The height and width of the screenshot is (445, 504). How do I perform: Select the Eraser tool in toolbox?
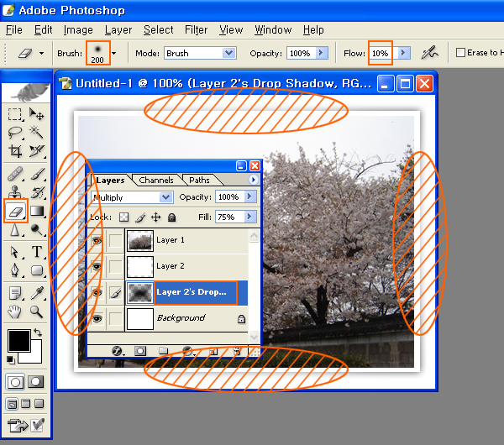tap(15, 211)
